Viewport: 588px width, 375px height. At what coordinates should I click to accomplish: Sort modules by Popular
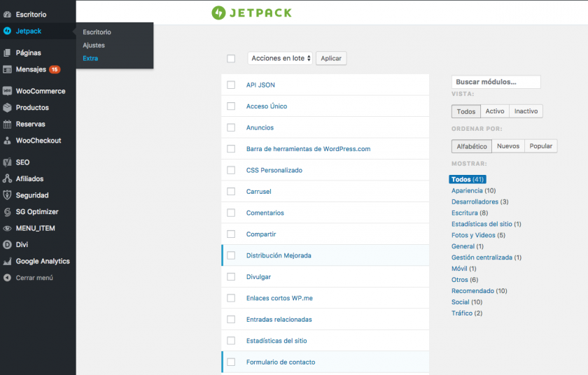540,146
